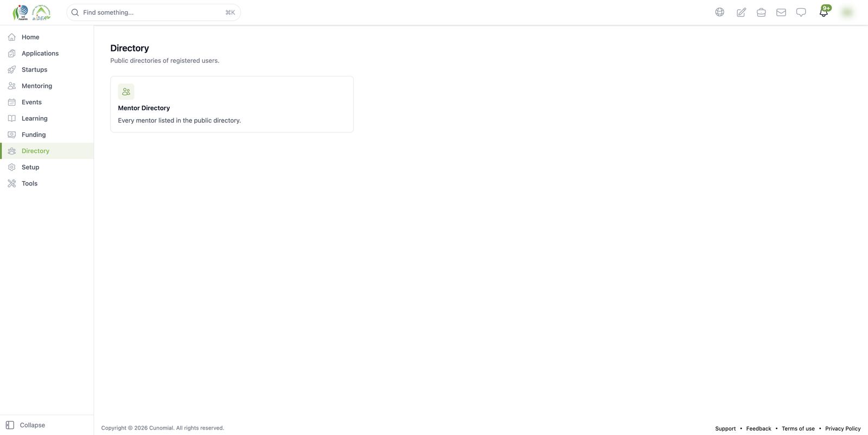This screenshot has height=435, width=868.
Task: Click the Setup gear icon
Action: point(11,167)
